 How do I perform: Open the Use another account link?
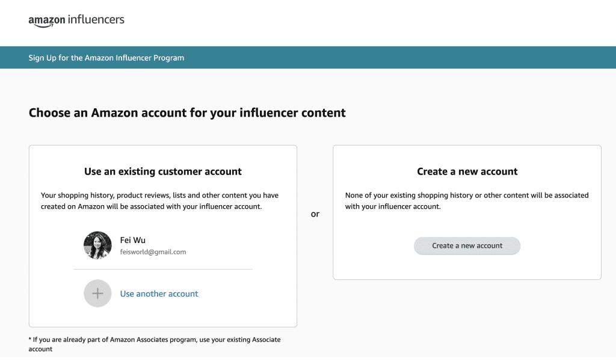(159, 294)
